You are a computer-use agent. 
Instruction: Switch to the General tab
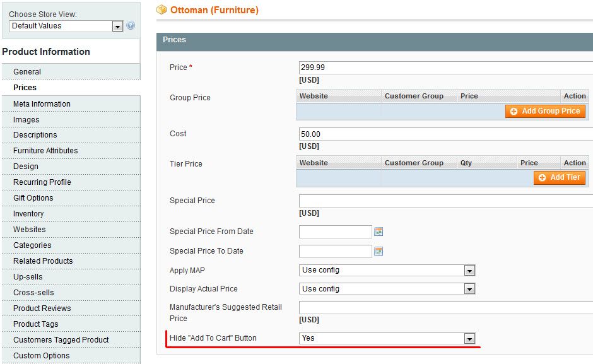27,72
